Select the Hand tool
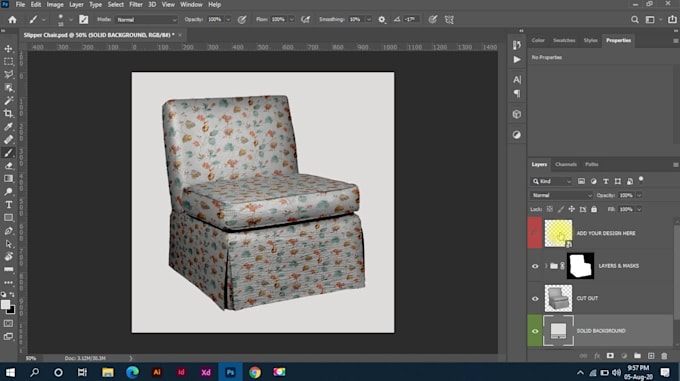Screen dimensions: 680x381 8,257
